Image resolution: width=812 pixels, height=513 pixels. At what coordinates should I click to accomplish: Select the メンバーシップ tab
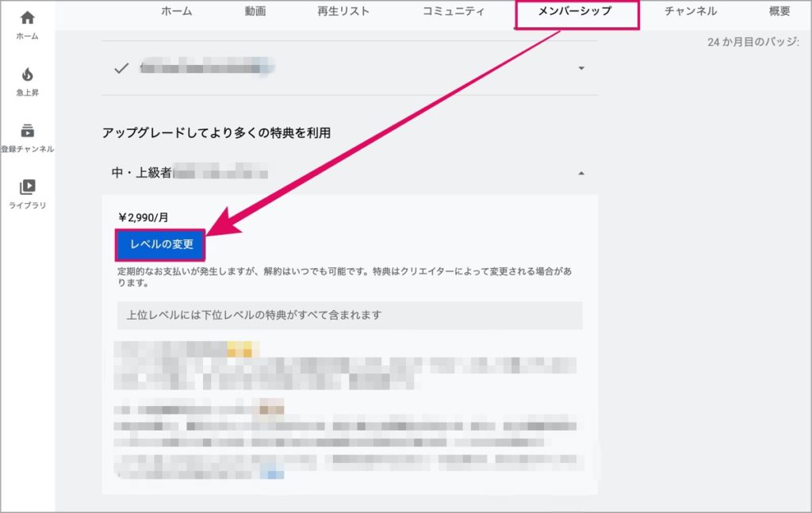pyautogui.click(x=576, y=11)
